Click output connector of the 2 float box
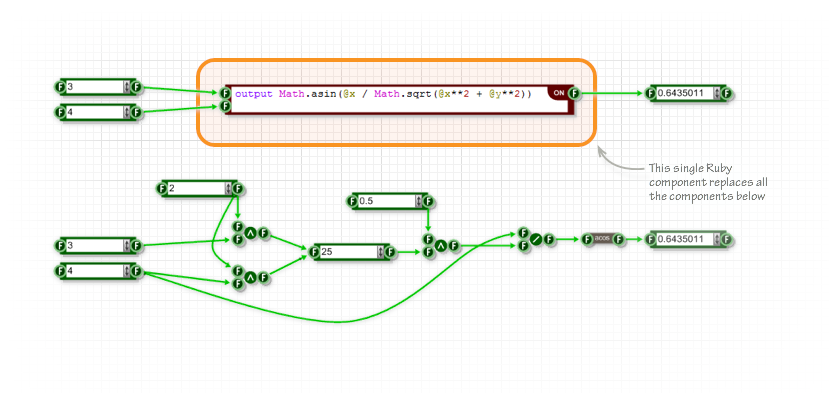This screenshot has height=393, width=829. [x=237, y=188]
